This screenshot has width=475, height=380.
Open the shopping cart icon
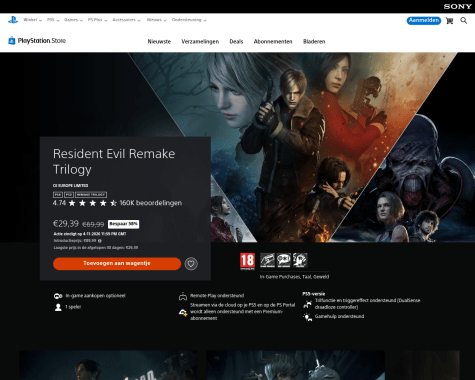(x=449, y=21)
